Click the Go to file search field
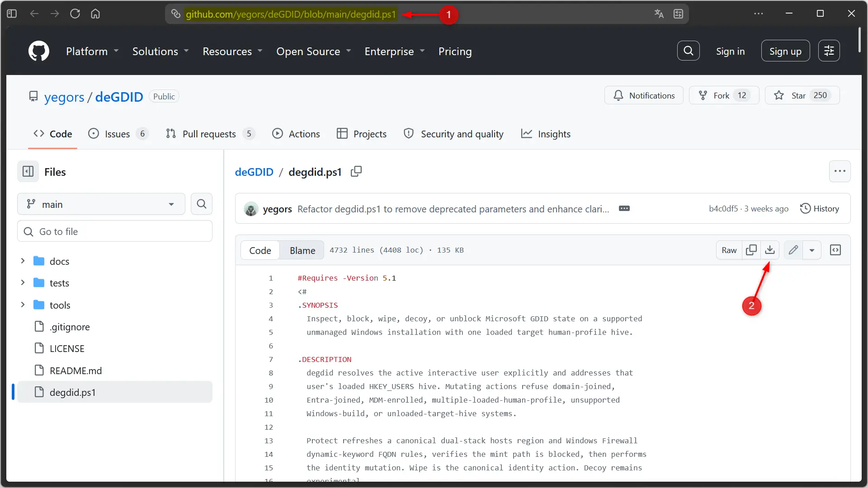This screenshot has width=868, height=488. coord(115,231)
